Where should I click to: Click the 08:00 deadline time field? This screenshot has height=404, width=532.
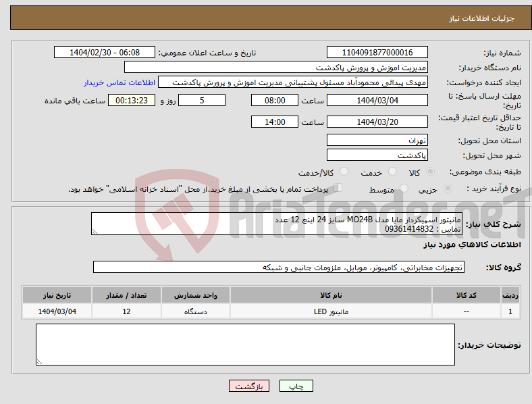pos(275,101)
